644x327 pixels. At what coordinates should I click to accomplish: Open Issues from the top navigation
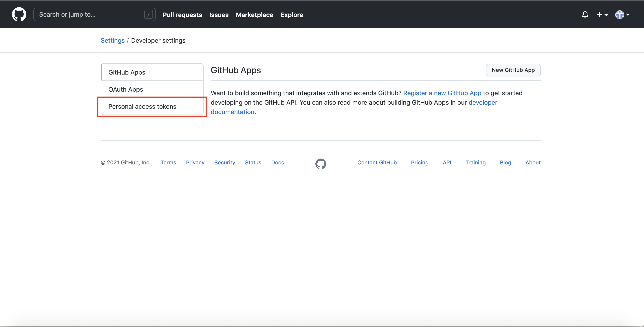[219, 15]
